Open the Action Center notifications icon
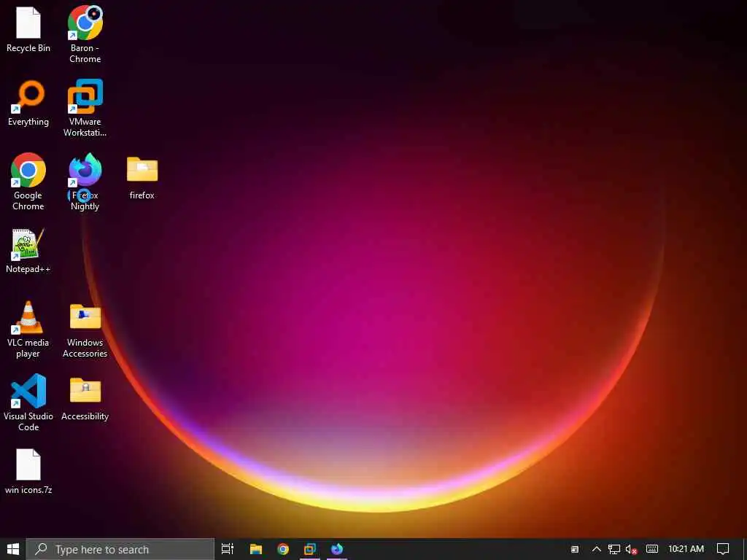This screenshot has width=747, height=560. [x=723, y=549]
